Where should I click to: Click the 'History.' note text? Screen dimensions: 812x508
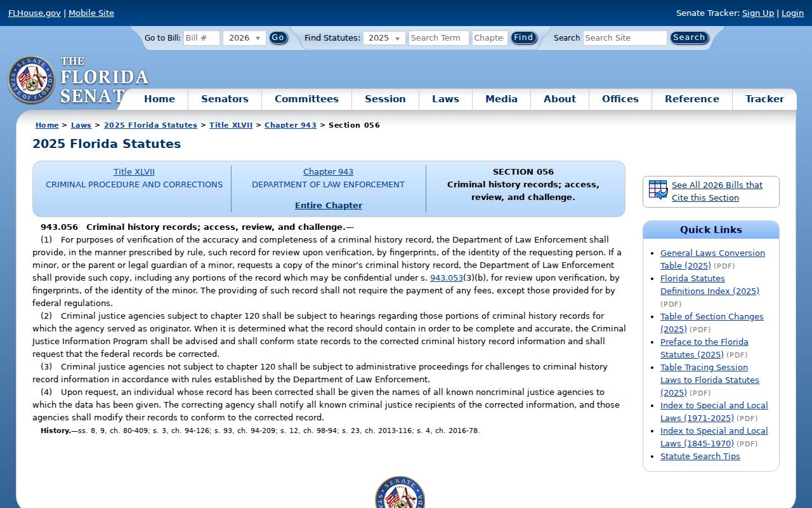(x=56, y=431)
